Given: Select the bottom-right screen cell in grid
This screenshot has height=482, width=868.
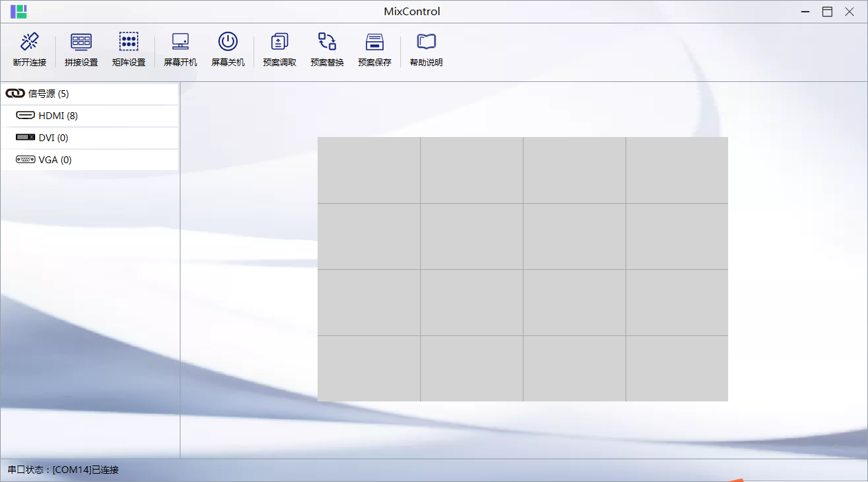Looking at the screenshot, I should pyautogui.click(x=676, y=368).
